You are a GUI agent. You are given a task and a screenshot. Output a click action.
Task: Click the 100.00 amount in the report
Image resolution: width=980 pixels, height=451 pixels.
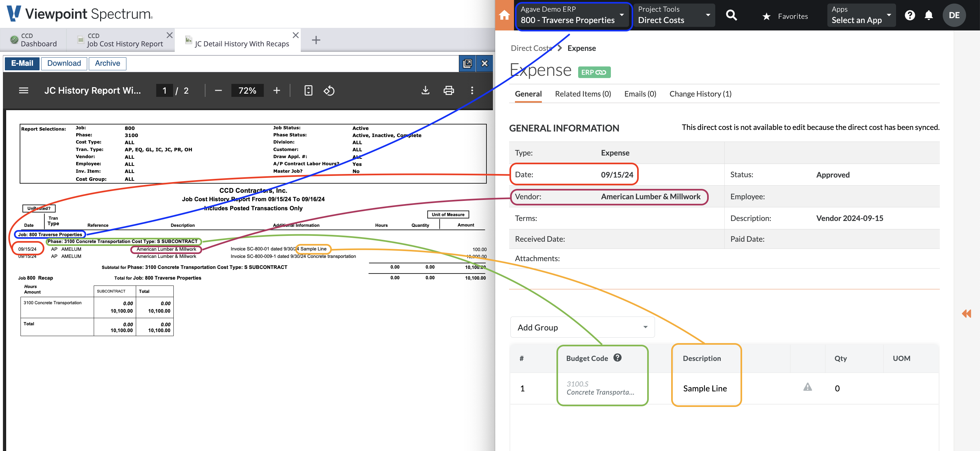(x=479, y=249)
